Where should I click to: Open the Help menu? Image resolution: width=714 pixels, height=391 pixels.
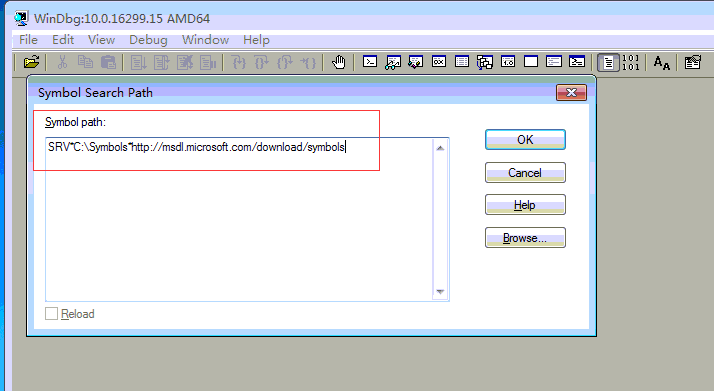click(256, 40)
